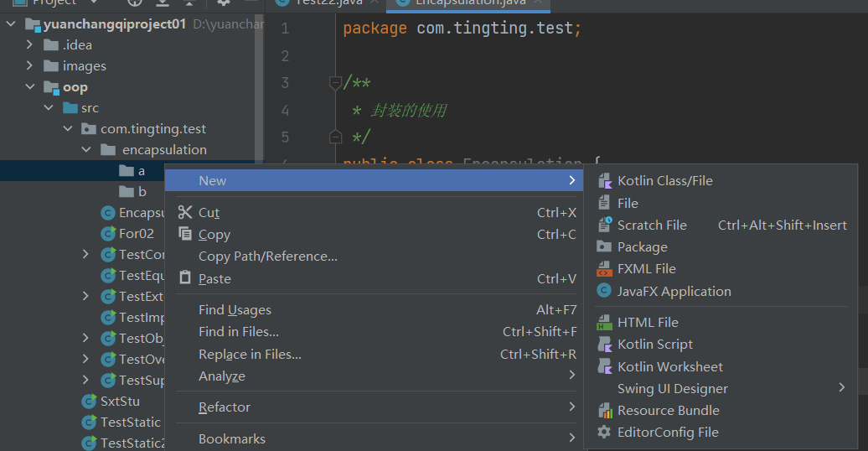Click the EditorConfig File gear icon
The width and height of the screenshot is (868, 451).
(604, 433)
